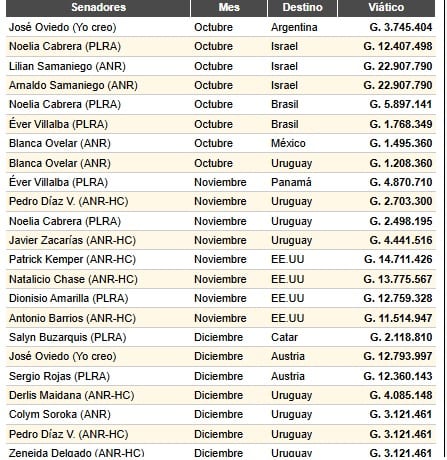Click the Mes column header
Screen dimensions: 447x460
(x=229, y=7)
